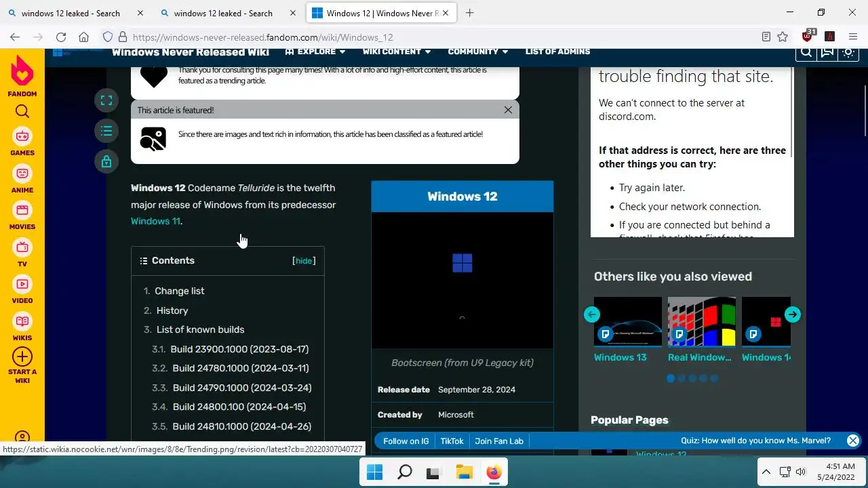Viewport: 868px width, 488px height.
Task: Go to Build 24810.1000 entry
Action: pyautogui.click(x=242, y=426)
